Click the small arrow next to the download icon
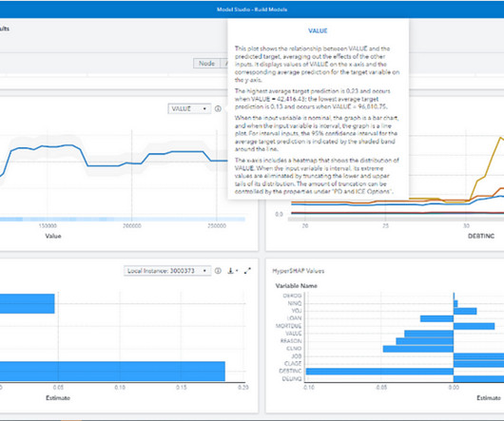Screen dimensions: 504x421 pos(237,271)
